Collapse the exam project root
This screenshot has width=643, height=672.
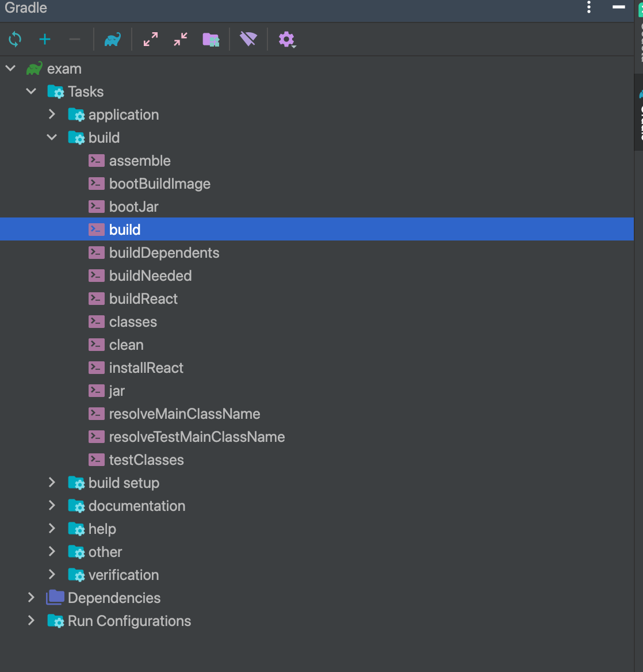[11, 68]
